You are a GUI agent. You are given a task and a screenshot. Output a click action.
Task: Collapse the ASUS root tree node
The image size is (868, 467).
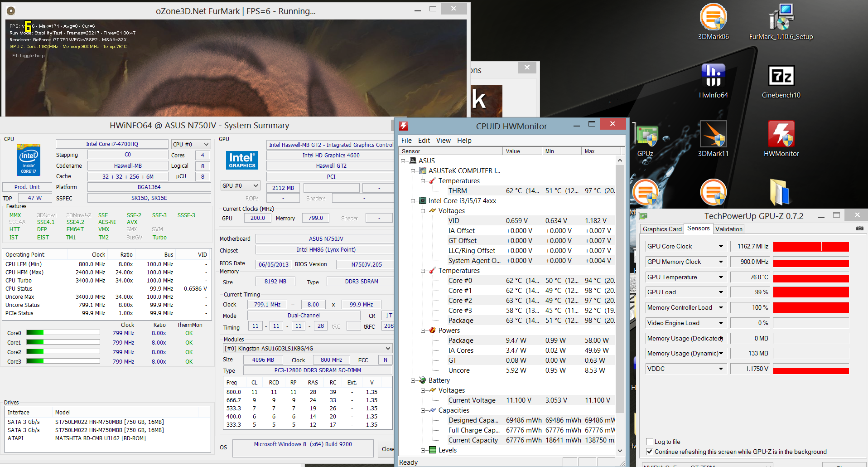(403, 161)
